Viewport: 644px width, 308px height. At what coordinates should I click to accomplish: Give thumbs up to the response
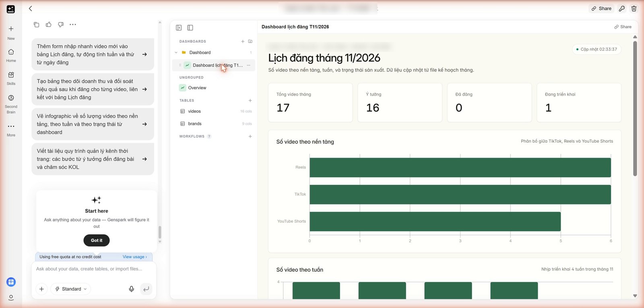coord(49,25)
